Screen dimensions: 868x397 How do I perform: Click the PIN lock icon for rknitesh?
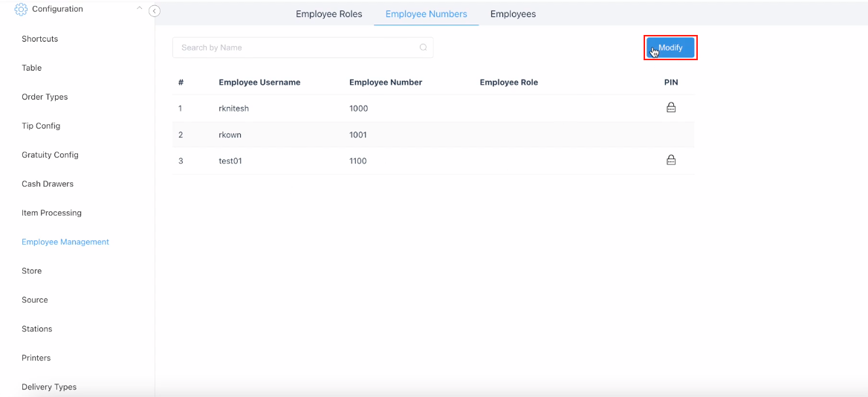point(670,108)
